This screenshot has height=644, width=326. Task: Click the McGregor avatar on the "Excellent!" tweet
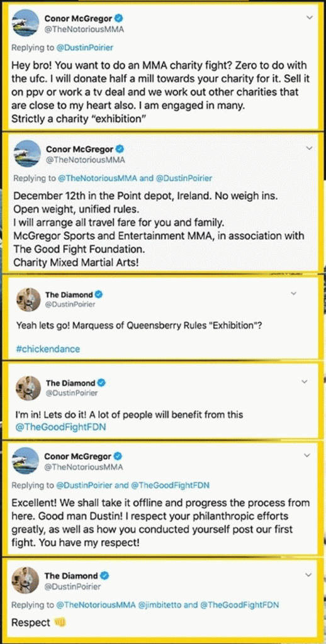click(x=25, y=461)
